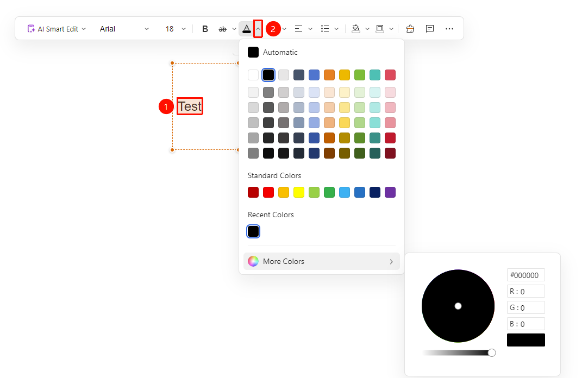588x378 pixels.
Task: Click the R value input field
Action: pos(526,292)
